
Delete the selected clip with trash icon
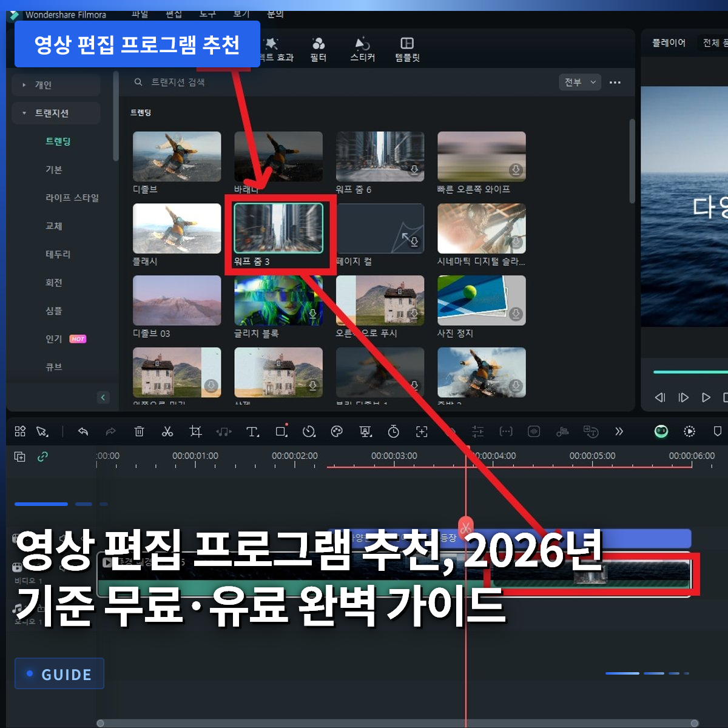click(139, 431)
